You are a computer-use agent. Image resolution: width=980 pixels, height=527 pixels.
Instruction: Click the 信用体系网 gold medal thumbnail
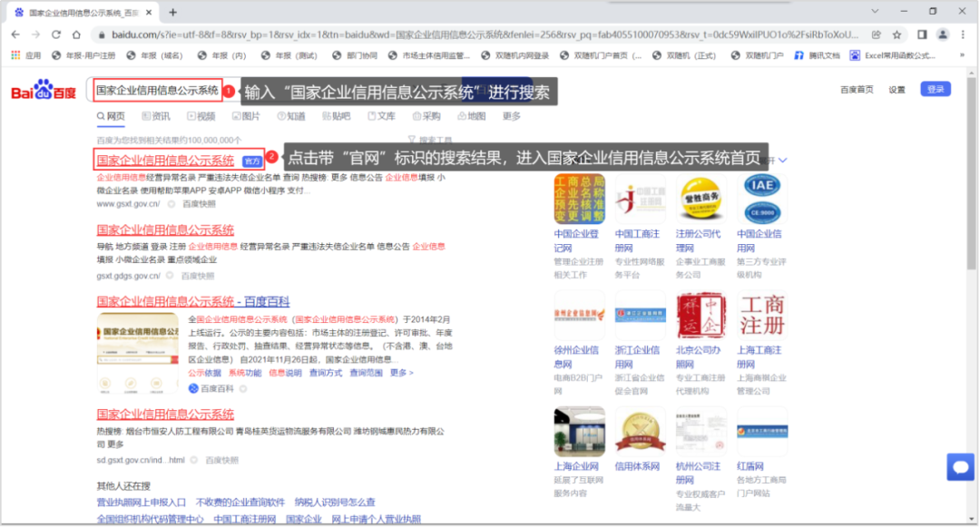tap(640, 432)
